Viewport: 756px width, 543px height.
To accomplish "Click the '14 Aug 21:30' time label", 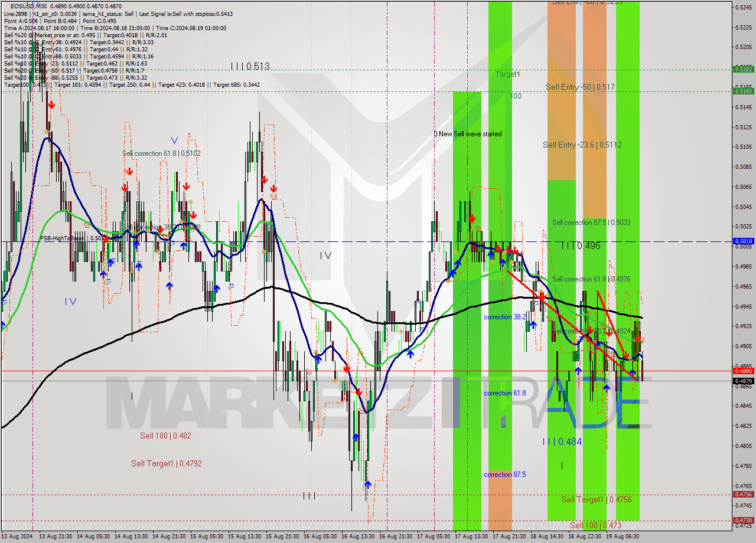I will tap(168, 537).
